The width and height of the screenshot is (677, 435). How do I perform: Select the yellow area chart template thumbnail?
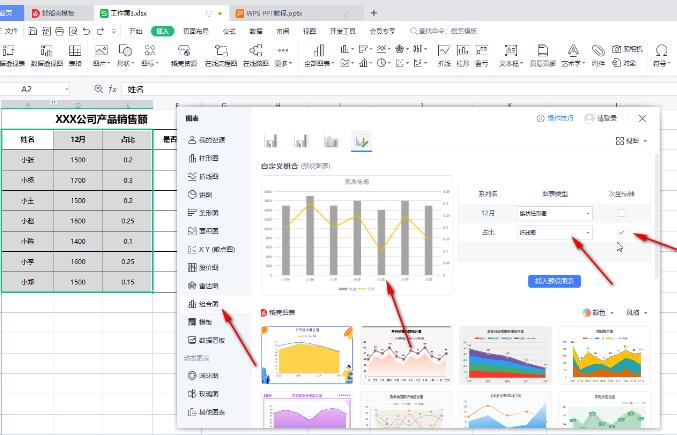(305, 355)
